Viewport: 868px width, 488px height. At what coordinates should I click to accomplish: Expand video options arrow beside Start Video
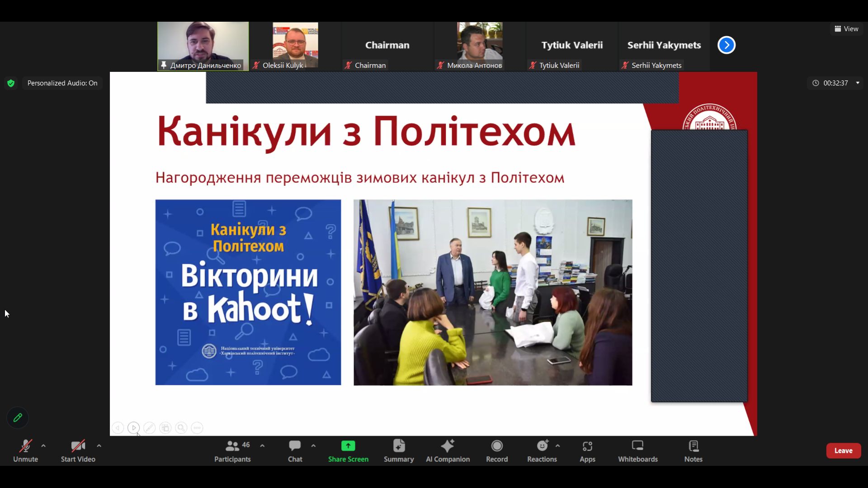(99, 446)
